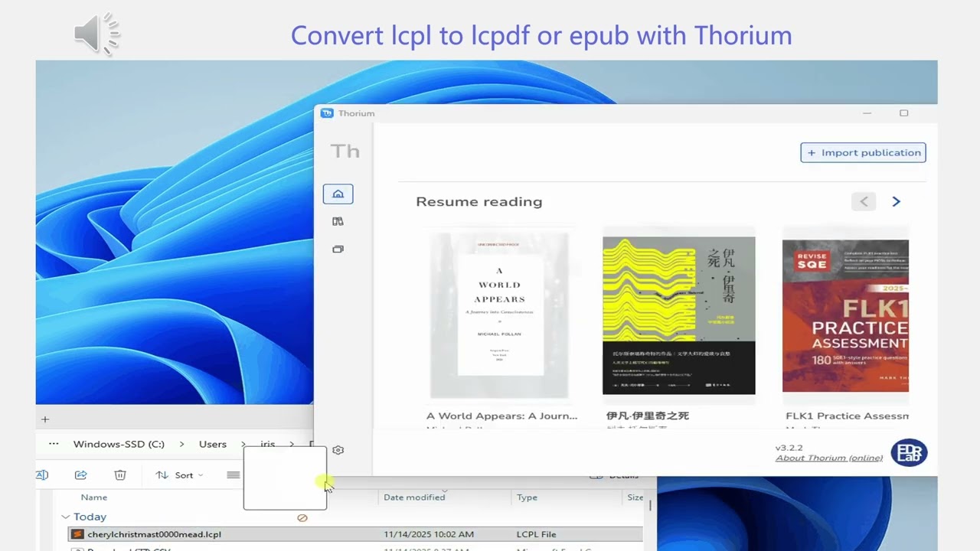Image resolution: width=980 pixels, height=551 pixels.
Task: Click 'A World Appears: A Journ...' title
Action: 501,416
